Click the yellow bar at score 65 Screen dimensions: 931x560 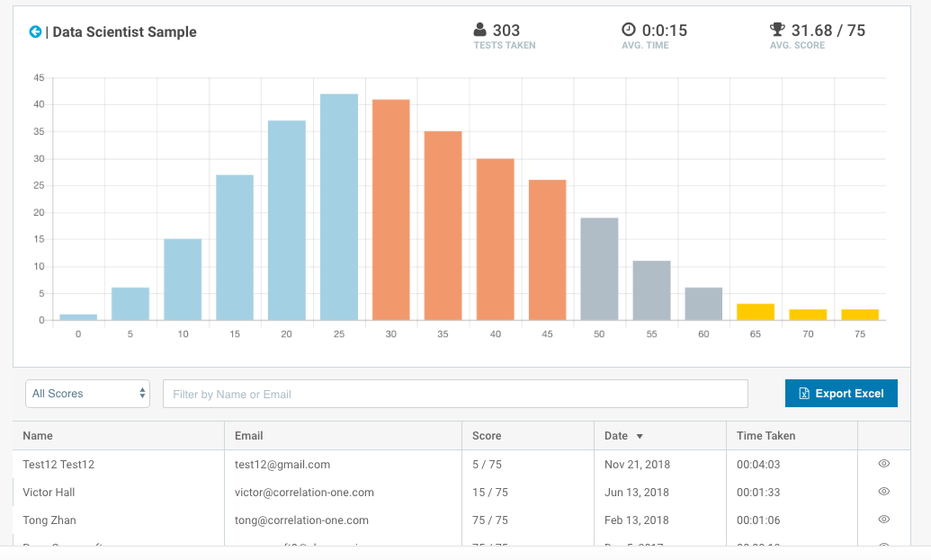tap(756, 312)
